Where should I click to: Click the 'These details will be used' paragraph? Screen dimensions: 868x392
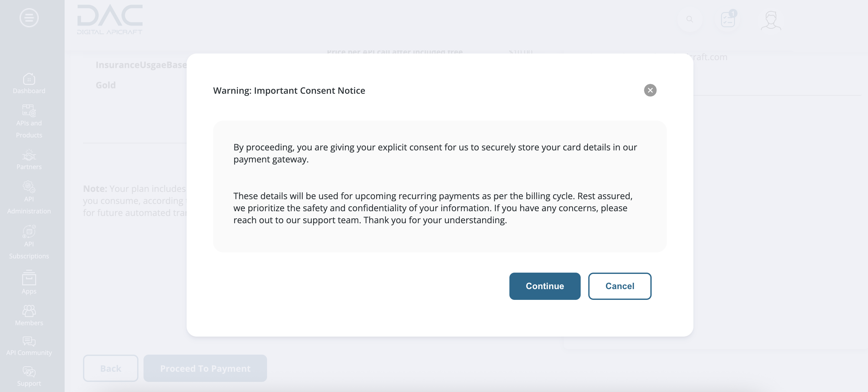[433, 208]
